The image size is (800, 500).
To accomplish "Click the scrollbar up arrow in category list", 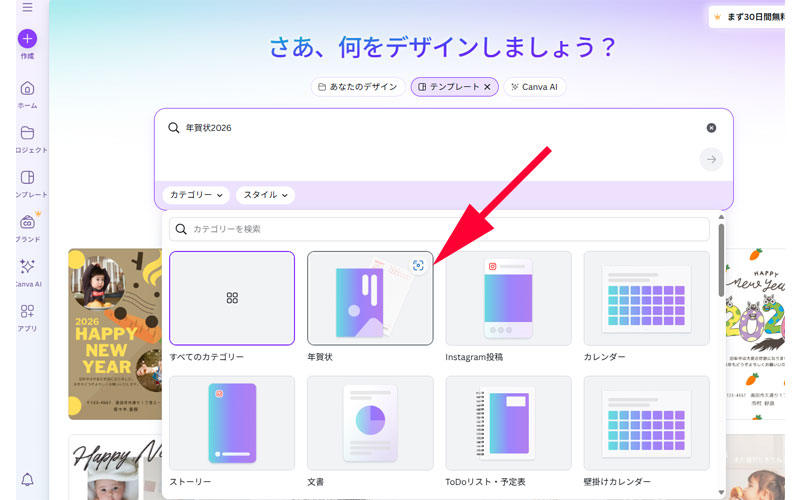I will (x=721, y=217).
